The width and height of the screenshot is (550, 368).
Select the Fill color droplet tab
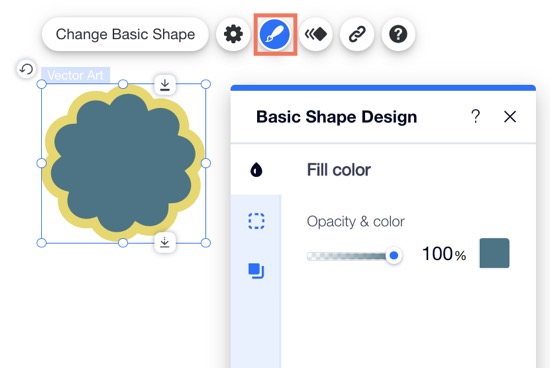pos(256,170)
